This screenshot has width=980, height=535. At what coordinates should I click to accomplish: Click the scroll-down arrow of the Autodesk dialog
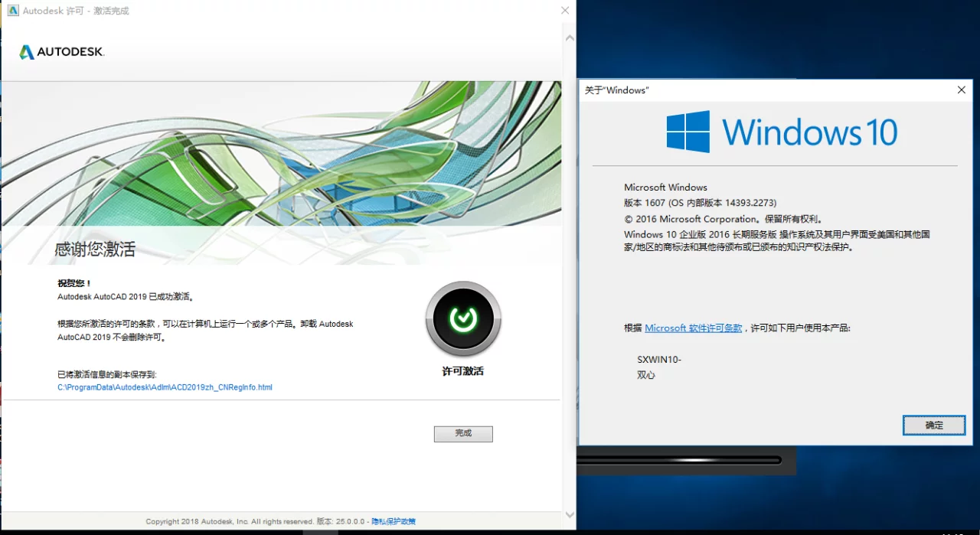[569, 514]
